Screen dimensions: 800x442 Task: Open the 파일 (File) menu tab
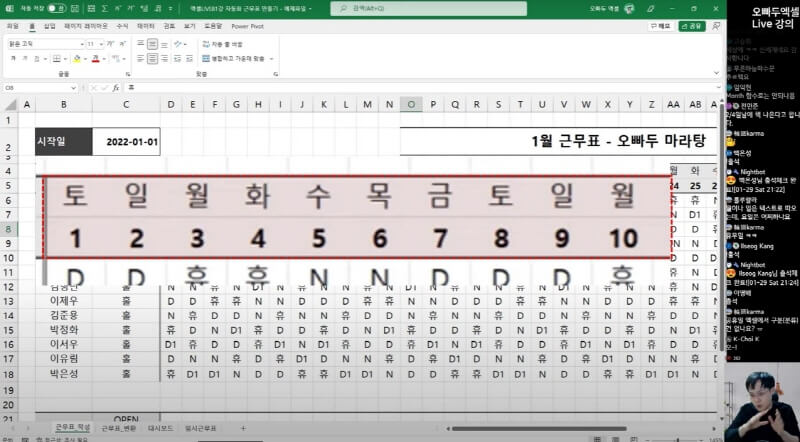pyautogui.click(x=13, y=26)
